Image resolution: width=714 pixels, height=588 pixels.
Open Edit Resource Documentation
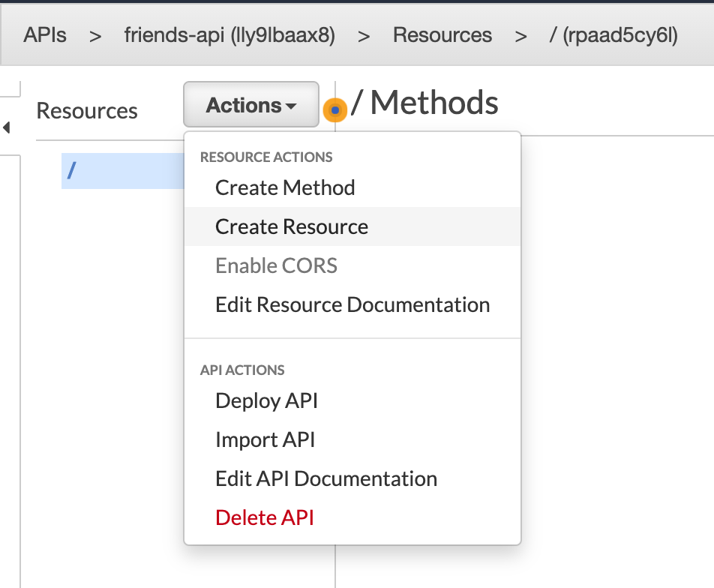(x=352, y=304)
